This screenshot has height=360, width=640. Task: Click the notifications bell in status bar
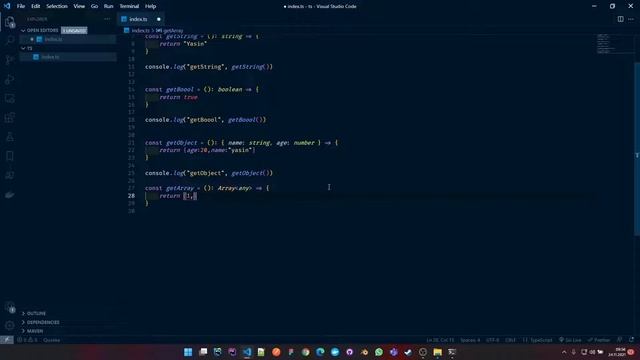point(631,340)
